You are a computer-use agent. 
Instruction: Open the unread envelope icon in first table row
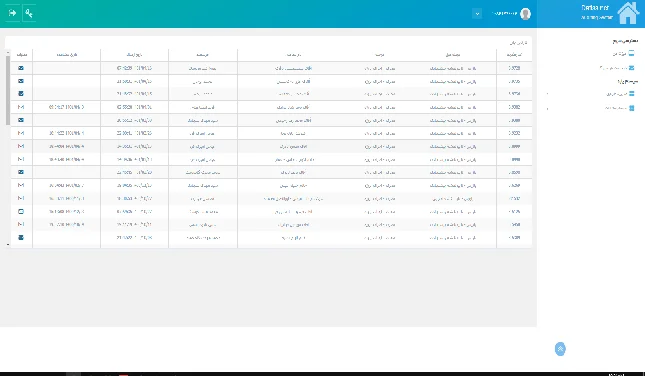21,68
